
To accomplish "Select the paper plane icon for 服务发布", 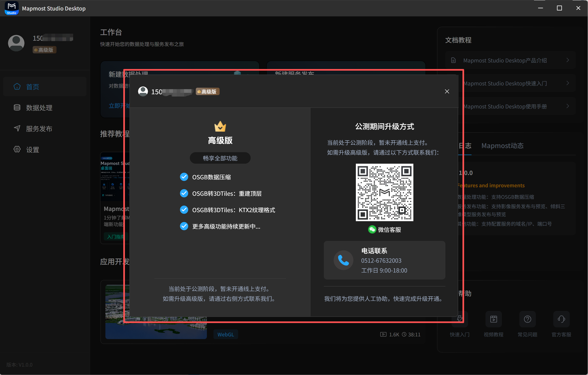I will [x=17, y=128].
